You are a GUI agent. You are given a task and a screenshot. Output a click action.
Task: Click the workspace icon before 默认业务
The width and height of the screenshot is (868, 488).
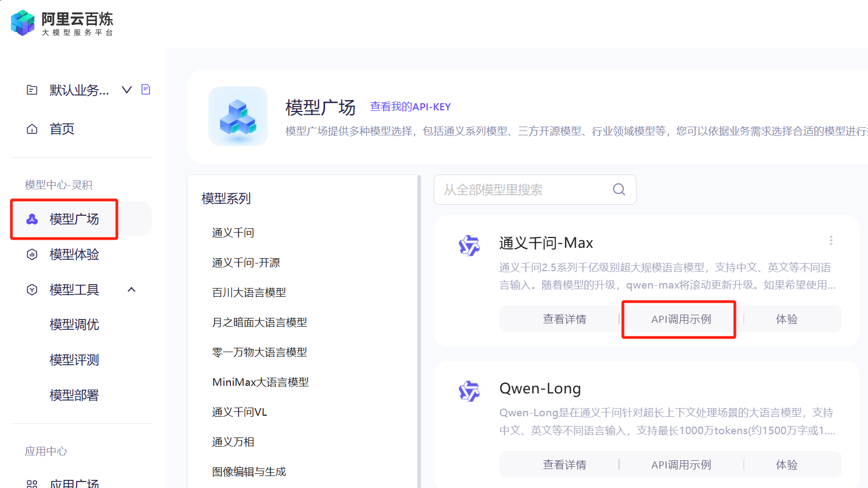tap(32, 90)
